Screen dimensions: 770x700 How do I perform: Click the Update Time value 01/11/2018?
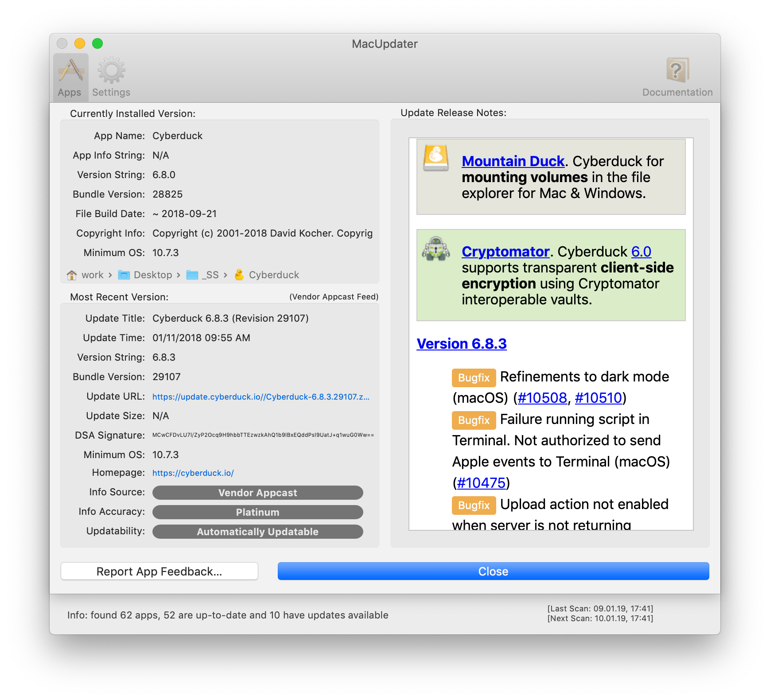point(201,338)
